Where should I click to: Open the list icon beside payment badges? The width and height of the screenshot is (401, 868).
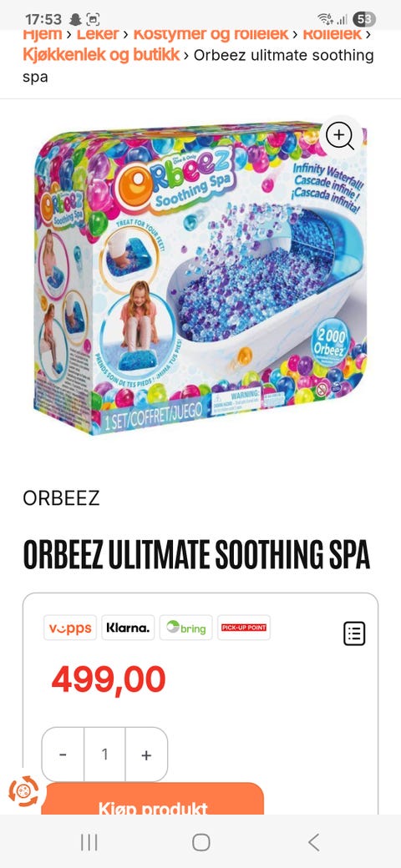point(354,633)
